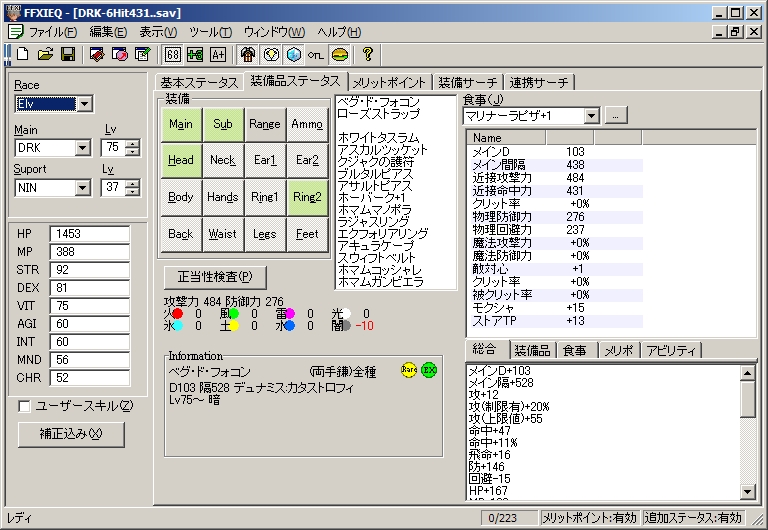Click the magenta 雷 thunder element dot
The image size is (768, 530).
(x=290, y=313)
